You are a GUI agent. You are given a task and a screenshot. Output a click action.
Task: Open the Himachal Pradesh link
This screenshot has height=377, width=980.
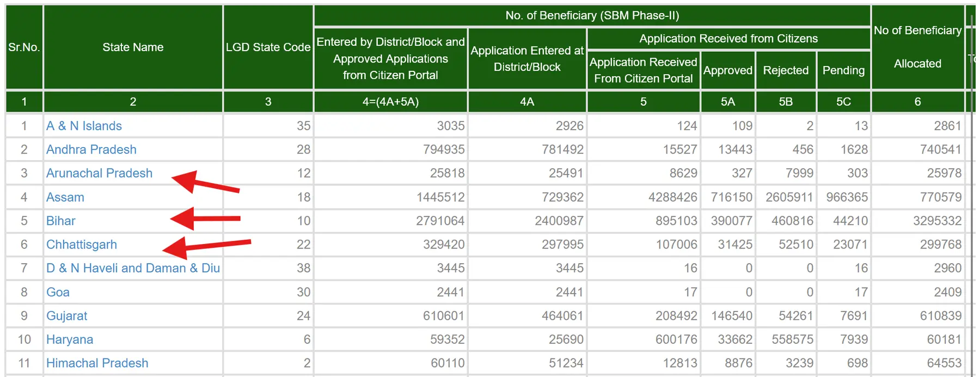pos(97,363)
